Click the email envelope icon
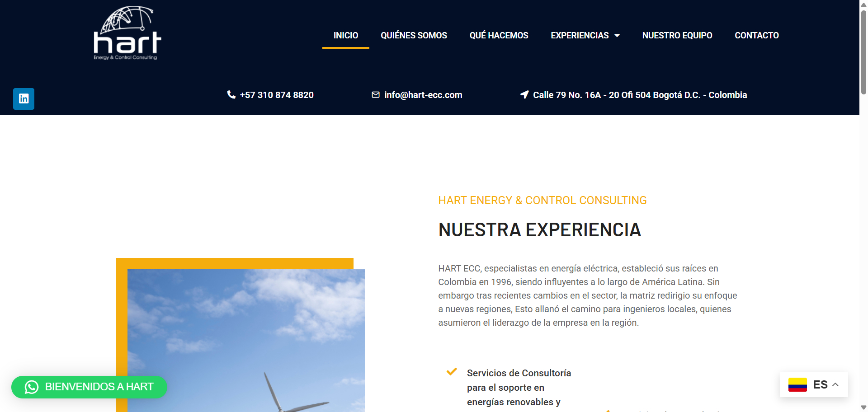The width and height of the screenshot is (868, 412). (x=376, y=95)
